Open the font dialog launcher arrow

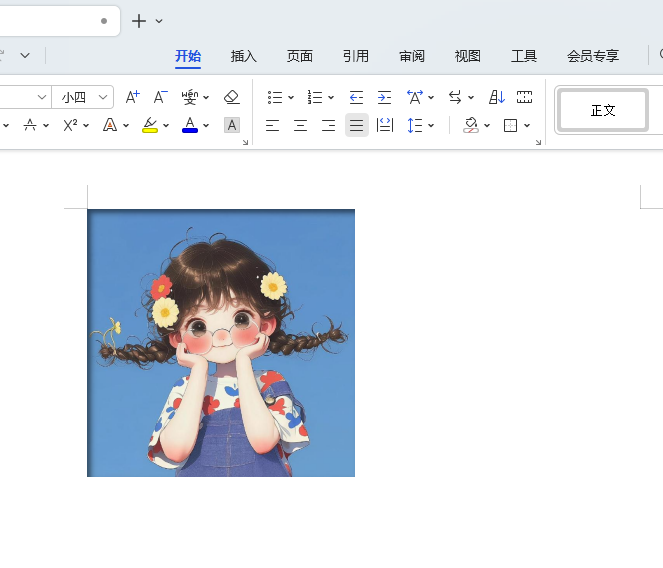click(245, 143)
